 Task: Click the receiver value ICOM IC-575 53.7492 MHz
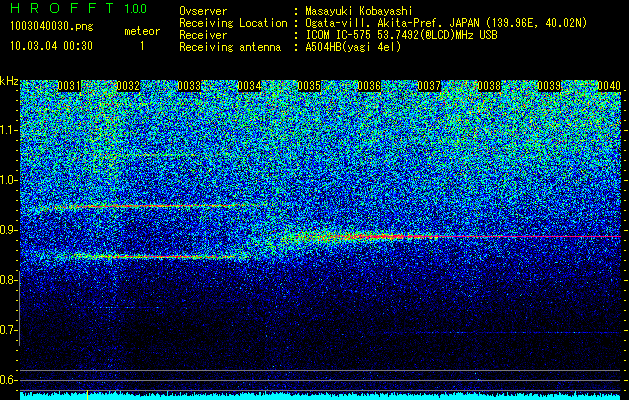tap(401, 35)
